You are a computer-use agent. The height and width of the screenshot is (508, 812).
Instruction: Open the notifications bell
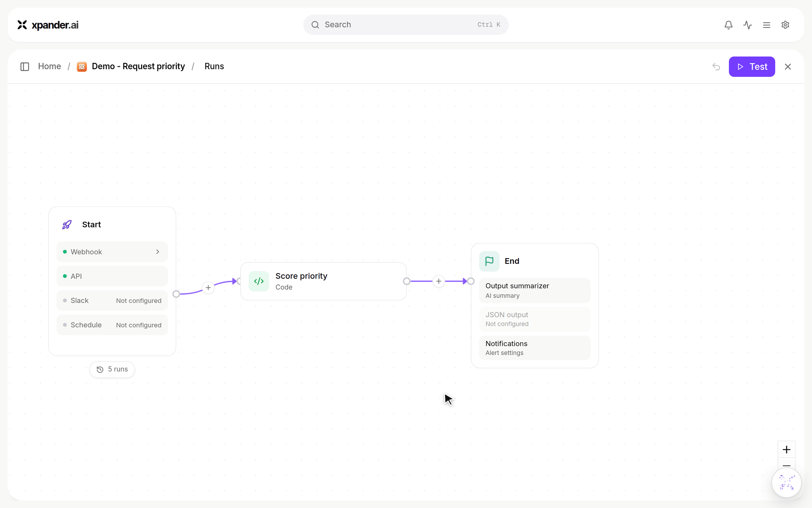[729, 25]
